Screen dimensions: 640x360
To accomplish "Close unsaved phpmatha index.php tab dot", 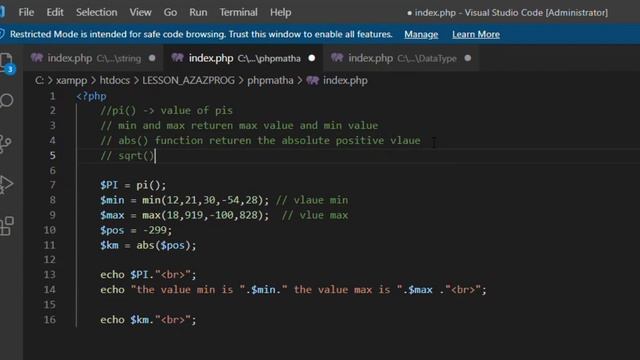I will [x=312, y=58].
